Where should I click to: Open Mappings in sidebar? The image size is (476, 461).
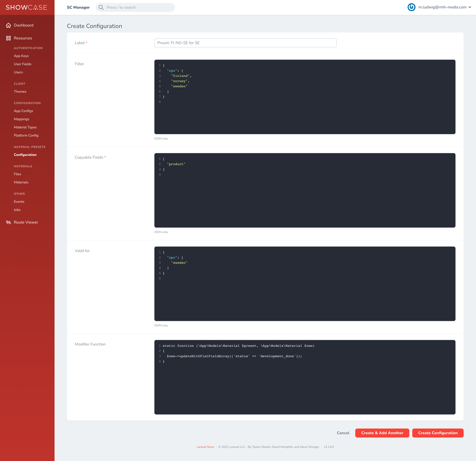point(21,119)
